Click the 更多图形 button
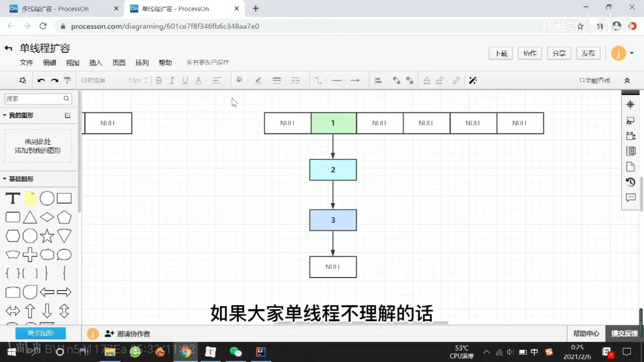This screenshot has width=644, height=362. coord(41,333)
